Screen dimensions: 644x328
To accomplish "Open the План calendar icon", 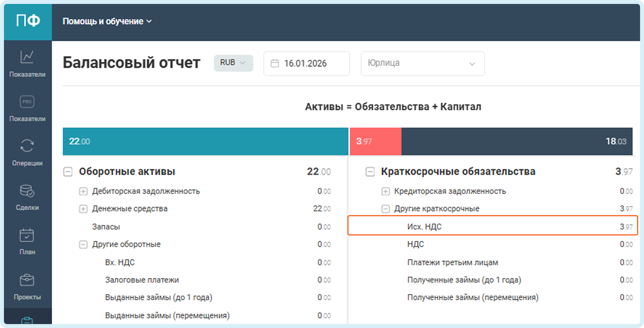I will 27,235.
